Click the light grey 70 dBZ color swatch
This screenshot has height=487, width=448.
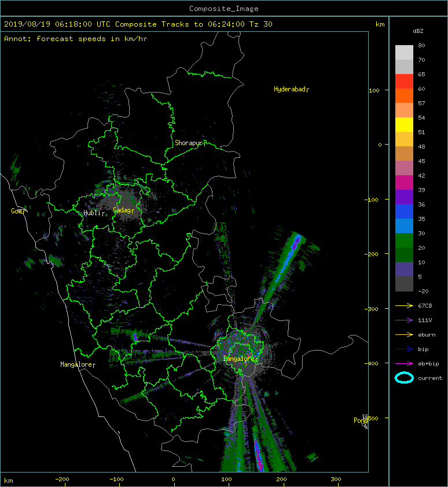[404, 67]
